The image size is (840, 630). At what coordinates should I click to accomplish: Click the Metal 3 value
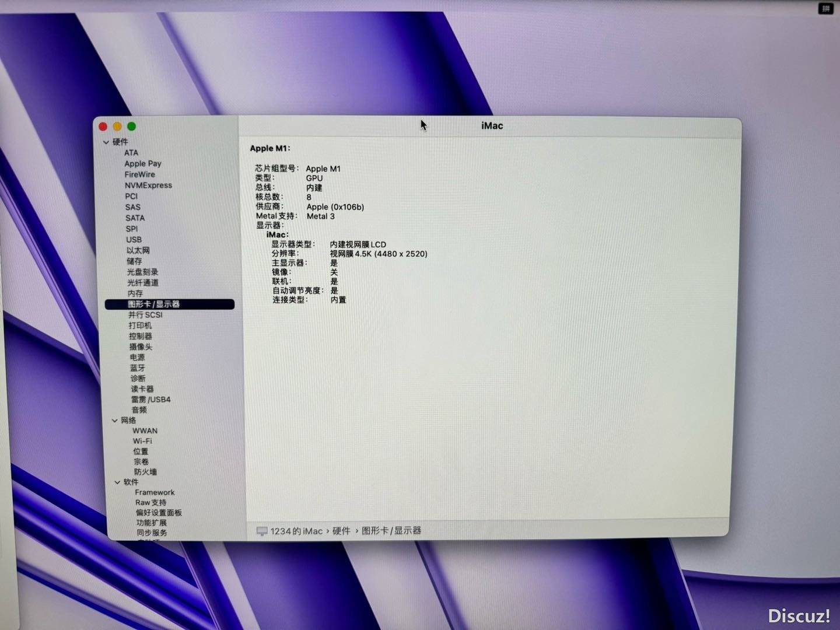(x=321, y=216)
